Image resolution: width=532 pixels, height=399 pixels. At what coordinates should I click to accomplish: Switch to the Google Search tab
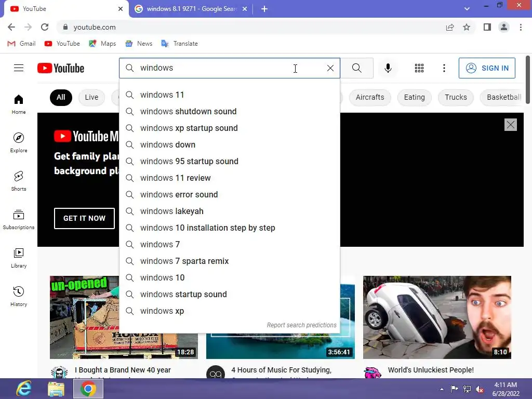point(191,9)
